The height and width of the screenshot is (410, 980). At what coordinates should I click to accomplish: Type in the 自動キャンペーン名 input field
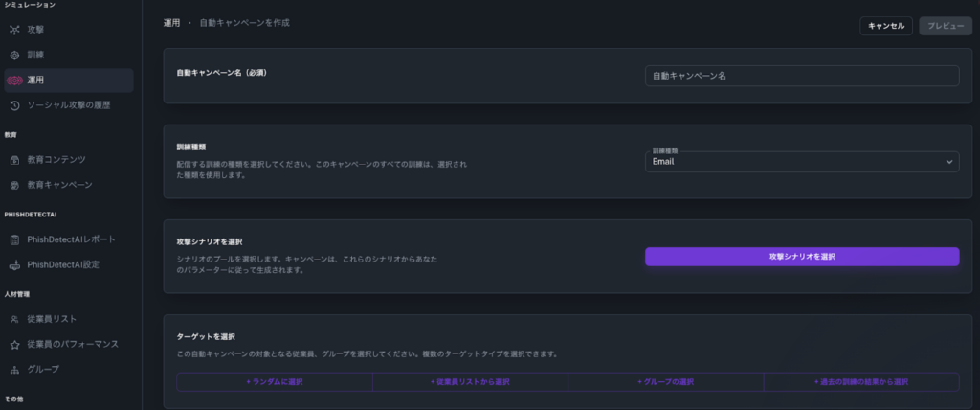[801, 76]
